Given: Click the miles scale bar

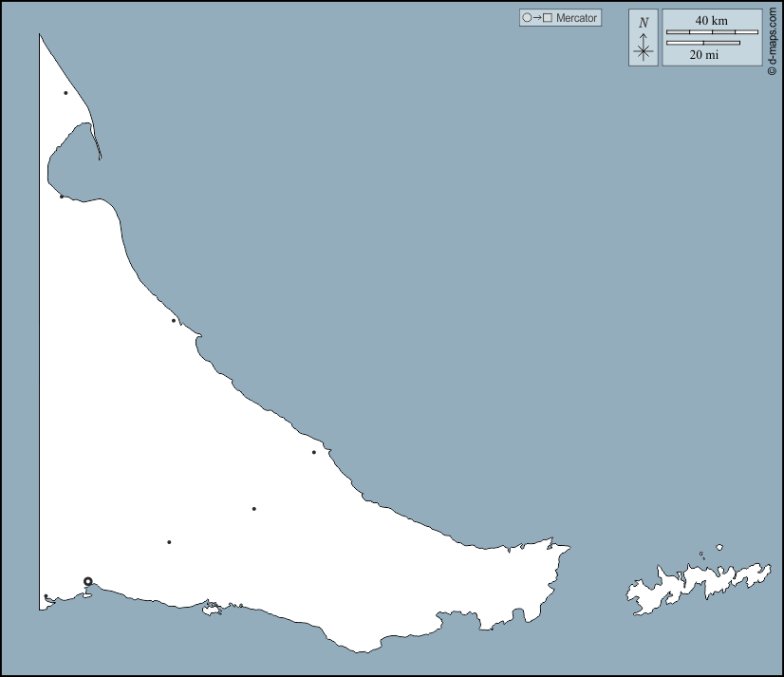Looking at the screenshot, I should [x=702, y=43].
